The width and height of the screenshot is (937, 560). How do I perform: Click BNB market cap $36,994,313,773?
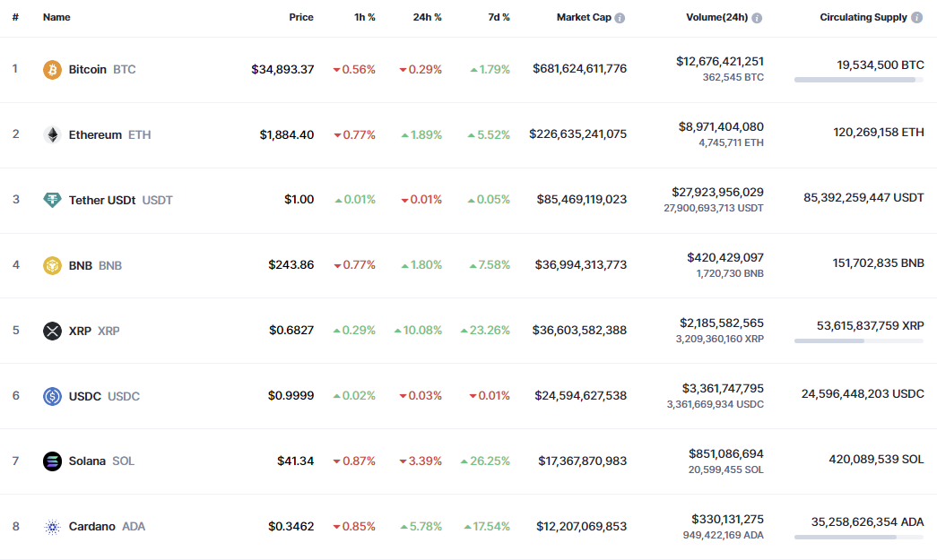coord(581,264)
